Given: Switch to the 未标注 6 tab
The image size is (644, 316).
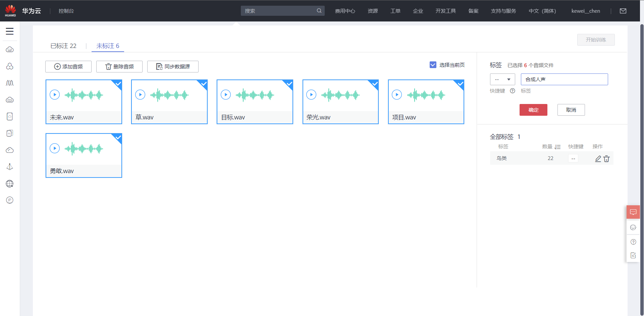Looking at the screenshot, I should [108, 46].
